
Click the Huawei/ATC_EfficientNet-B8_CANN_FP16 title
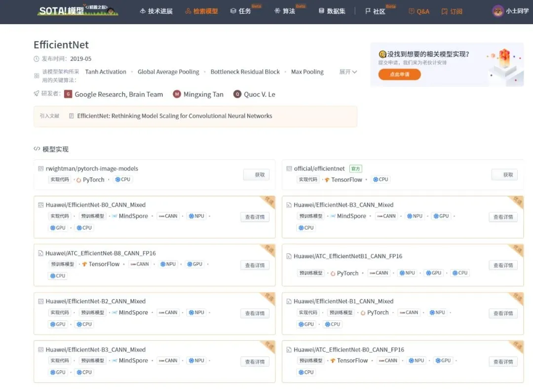tap(101, 253)
